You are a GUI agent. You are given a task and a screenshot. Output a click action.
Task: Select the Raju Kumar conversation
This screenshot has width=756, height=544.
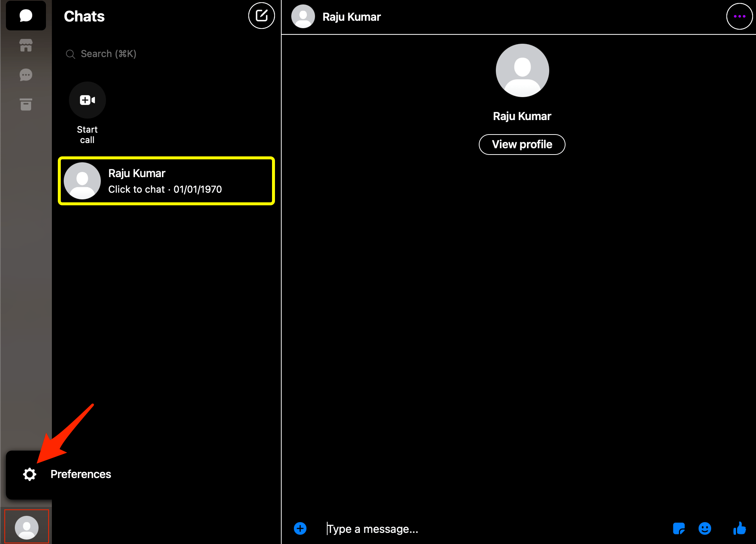click(166, 181)
